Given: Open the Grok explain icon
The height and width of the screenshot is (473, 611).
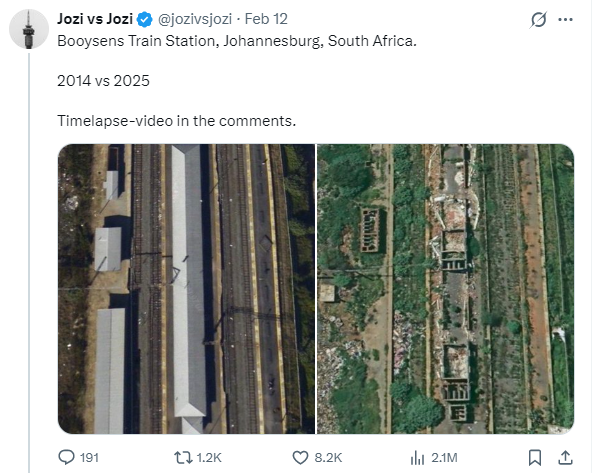Looking at the screenshot, I should tap(538, 19).
